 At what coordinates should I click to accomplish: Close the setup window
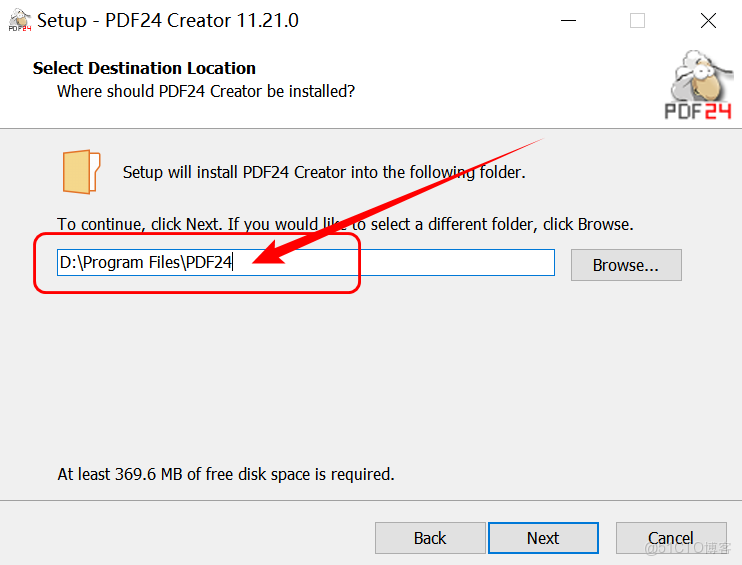[708, 20]
